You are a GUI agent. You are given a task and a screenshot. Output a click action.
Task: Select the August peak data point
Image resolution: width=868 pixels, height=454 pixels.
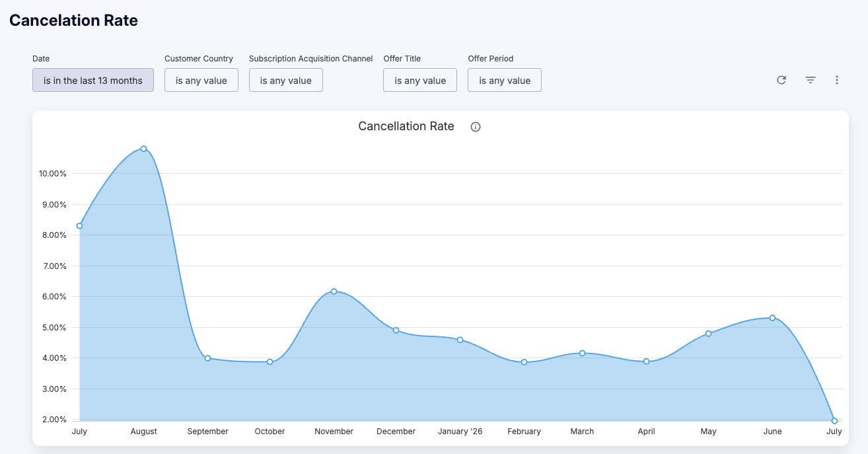143,149
